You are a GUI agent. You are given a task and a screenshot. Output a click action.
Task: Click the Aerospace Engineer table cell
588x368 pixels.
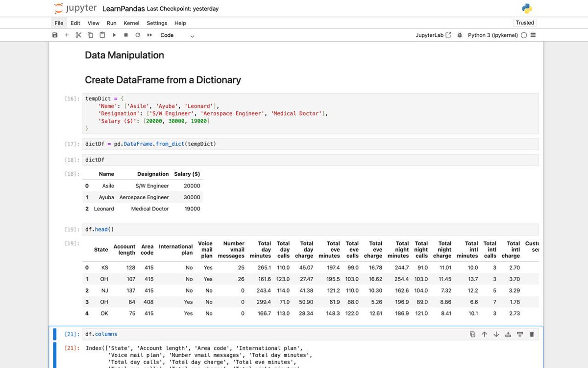pyautogui.click(x=144, y=197)
